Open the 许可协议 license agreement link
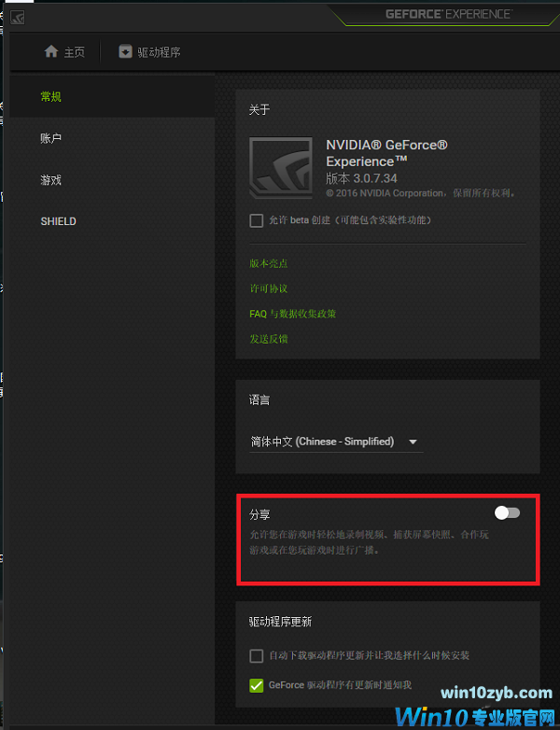Screen dimensions: 560x730 pyautogui.click(x=269, y=288)
